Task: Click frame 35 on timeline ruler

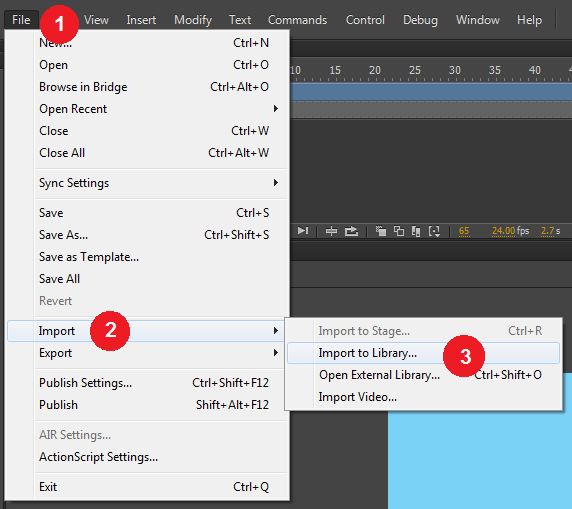Action: (x=495, y=70)
